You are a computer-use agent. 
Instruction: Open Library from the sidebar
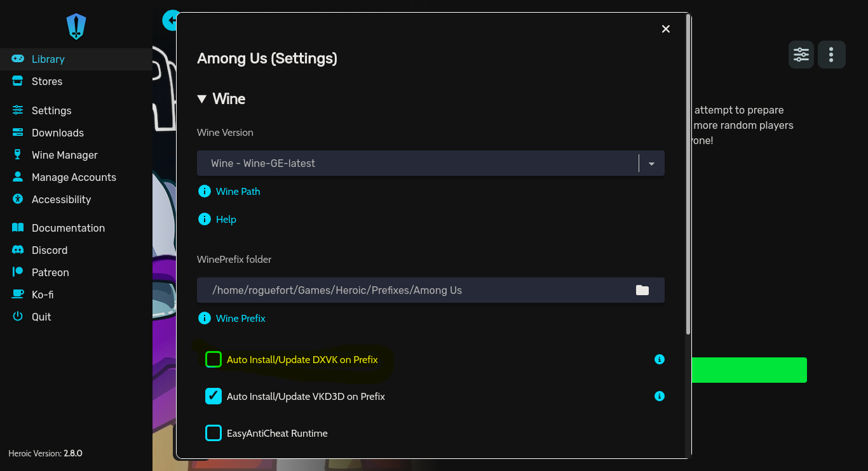click(76, 59)
